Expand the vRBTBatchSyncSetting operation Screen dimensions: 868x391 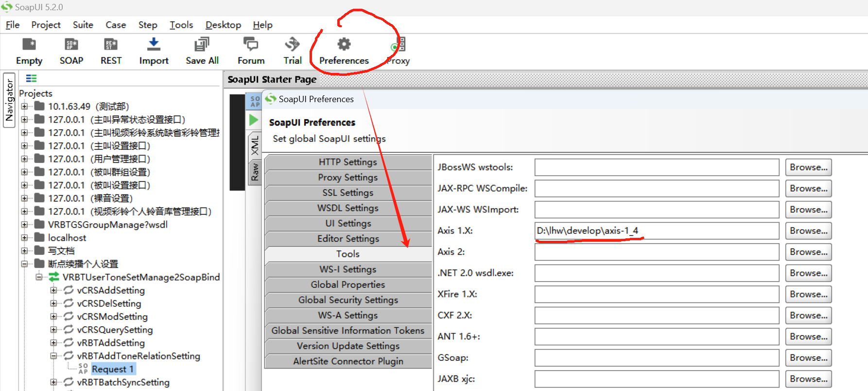[x=53, y=382]
